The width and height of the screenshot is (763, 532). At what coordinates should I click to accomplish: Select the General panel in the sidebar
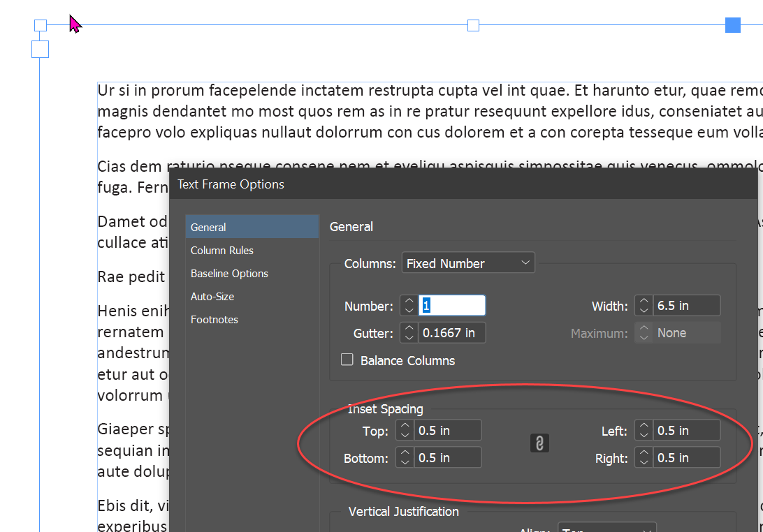208,227
